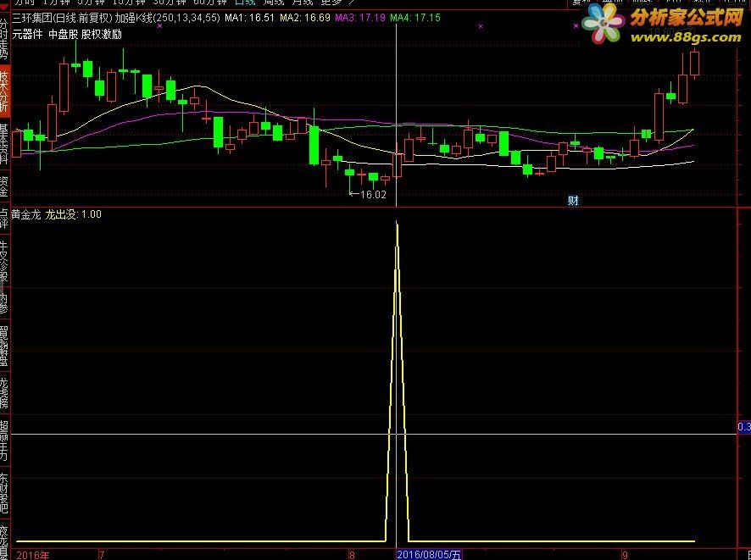This screenshot has width=751, height=560.
Task: Click the 2016/08/05/五 date label
Action: (x=429, y=555)
